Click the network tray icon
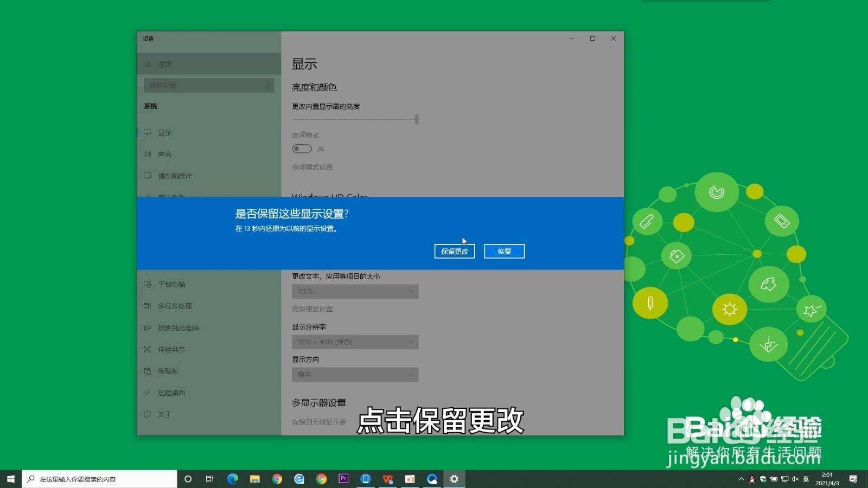 pyautogui.click(x=784, y=479)
